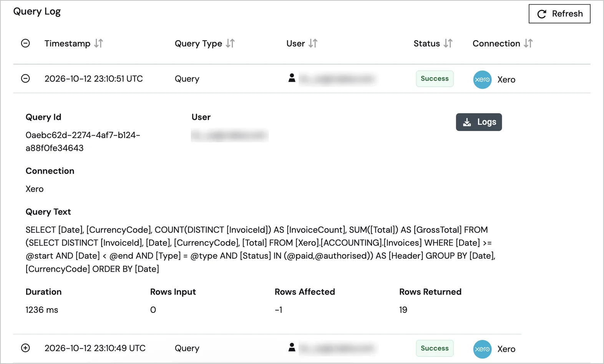Screen dimensions: 604x364
Task: Click user icon in the 23:10:49 row
Action: [x=292, y=347]
